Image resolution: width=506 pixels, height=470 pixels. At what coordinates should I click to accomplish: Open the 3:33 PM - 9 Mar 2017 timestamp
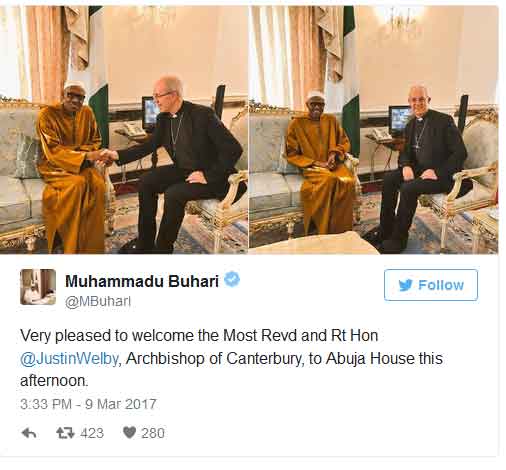pos(88,404)
